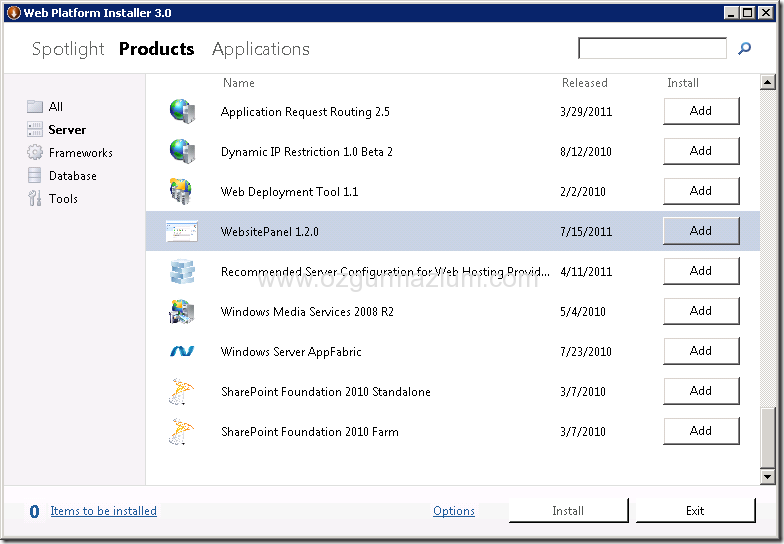Viewport: 784px width, 544px height.
Task: Select the SharePoint Foundation 2010 Standalone name
Action: [326, 392]
